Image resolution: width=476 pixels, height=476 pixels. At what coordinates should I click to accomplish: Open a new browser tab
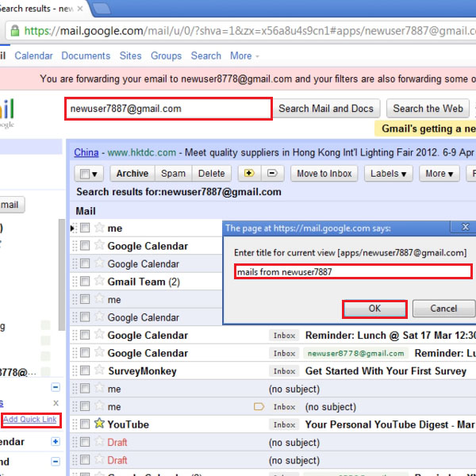click(101, 8)
